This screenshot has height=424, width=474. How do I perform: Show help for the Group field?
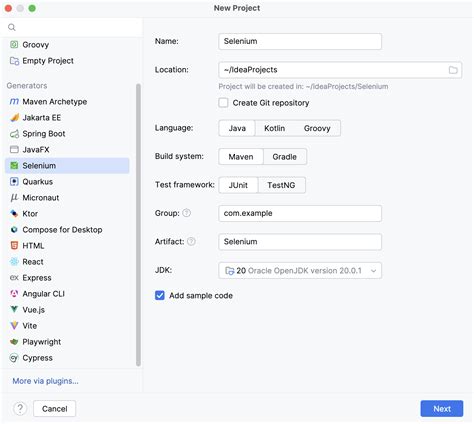click(x=187, y=213)
